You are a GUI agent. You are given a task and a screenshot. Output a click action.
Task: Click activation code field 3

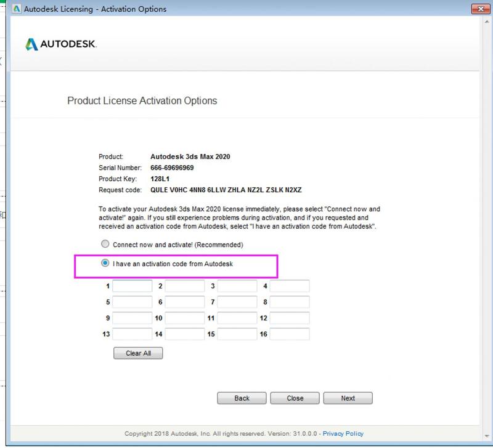tap(237, 286)
